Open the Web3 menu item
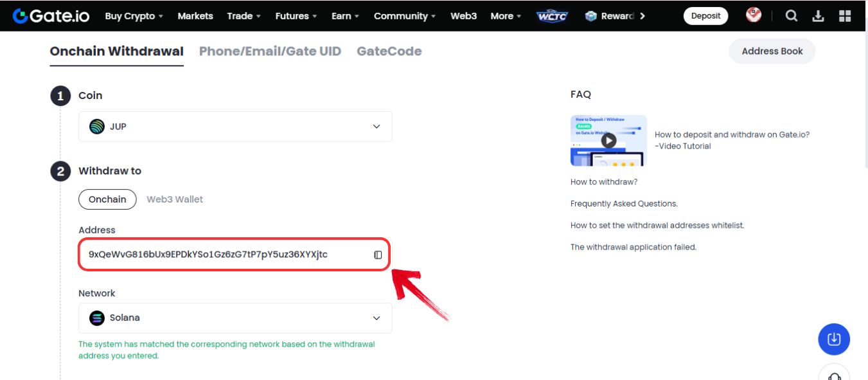 (463, 16)
